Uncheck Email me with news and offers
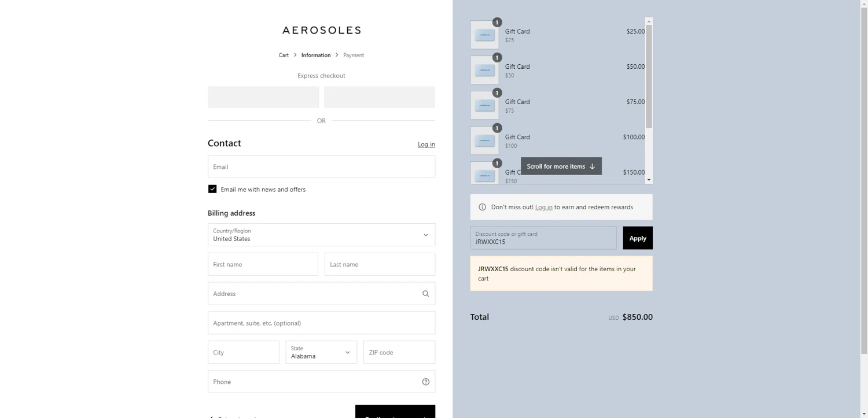868x418 pixels. (212, 189)
